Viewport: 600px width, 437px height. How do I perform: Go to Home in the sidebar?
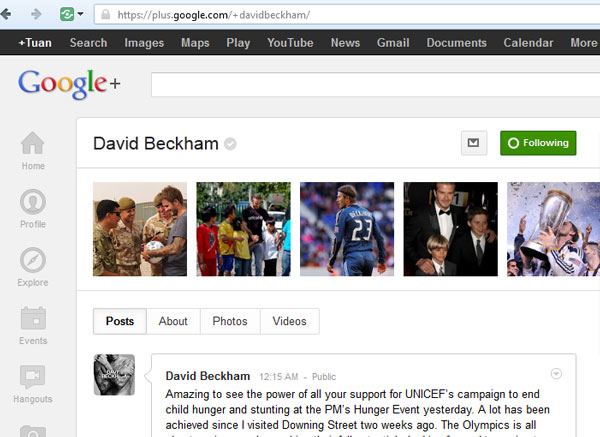coord(33,151)
